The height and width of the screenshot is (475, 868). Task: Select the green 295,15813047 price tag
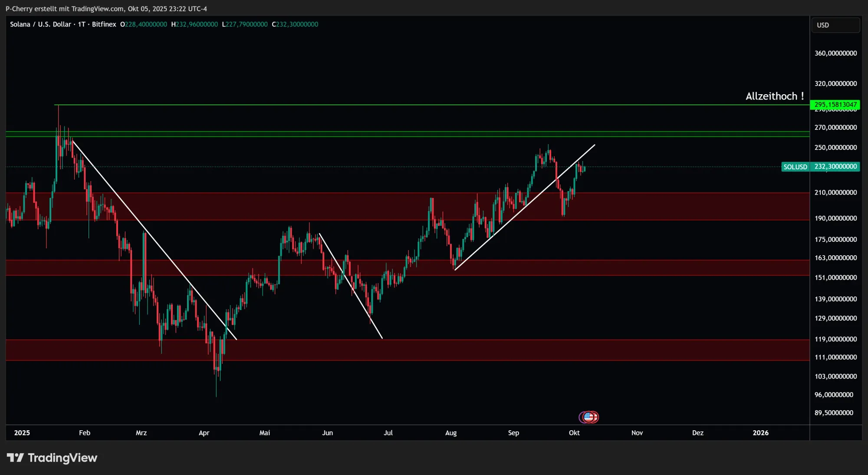coord(835,105)
